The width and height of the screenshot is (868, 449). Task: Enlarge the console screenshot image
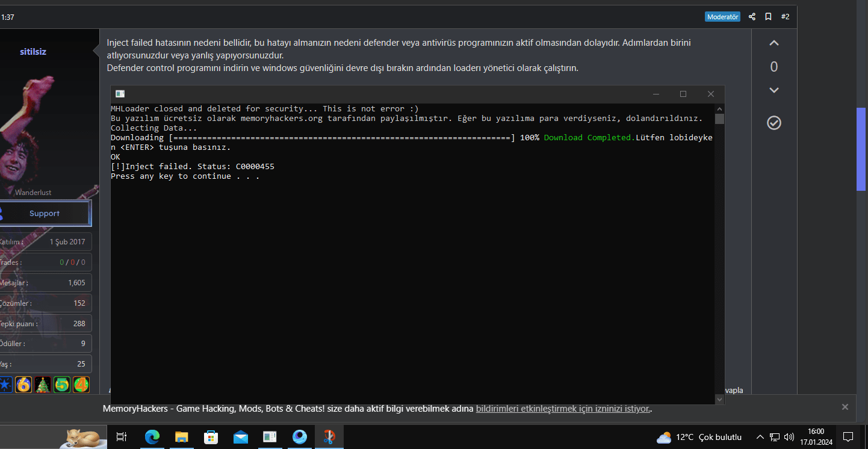[418, 245]
